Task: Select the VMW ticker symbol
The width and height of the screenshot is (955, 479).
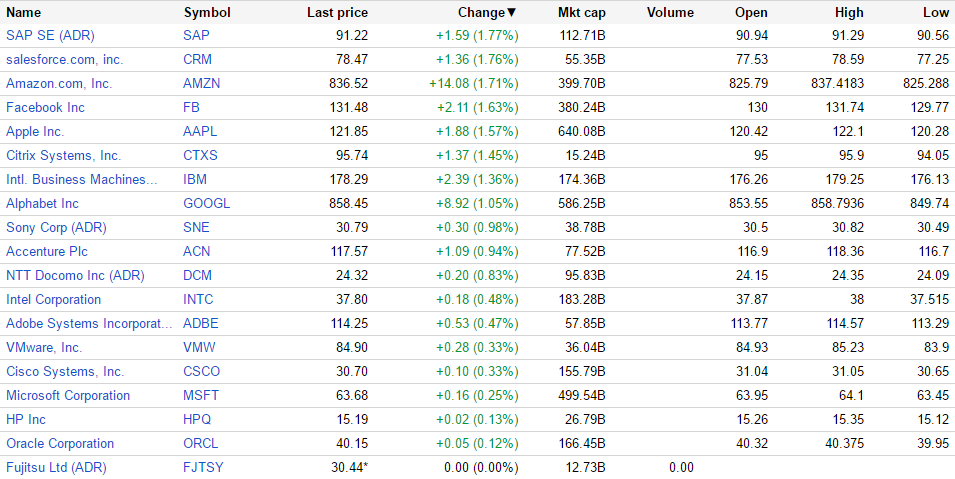Action: [x=199, y=348]
